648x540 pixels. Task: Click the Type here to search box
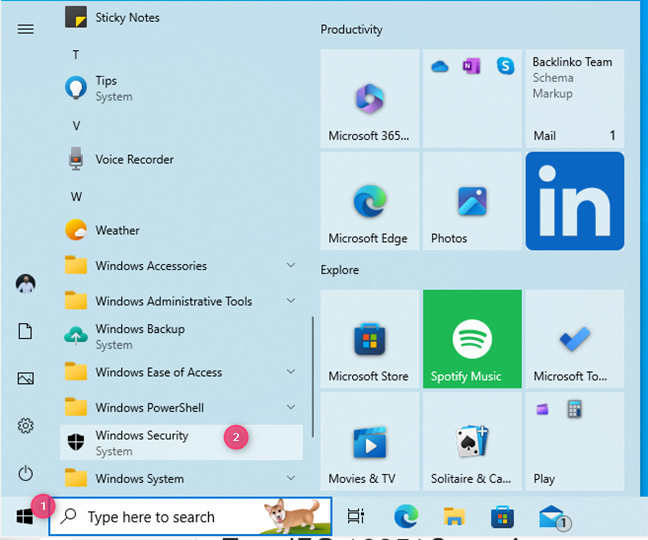click(190, 516)
